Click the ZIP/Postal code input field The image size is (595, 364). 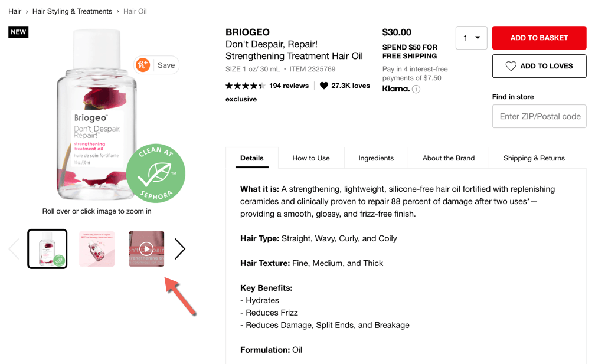point(539,116)
